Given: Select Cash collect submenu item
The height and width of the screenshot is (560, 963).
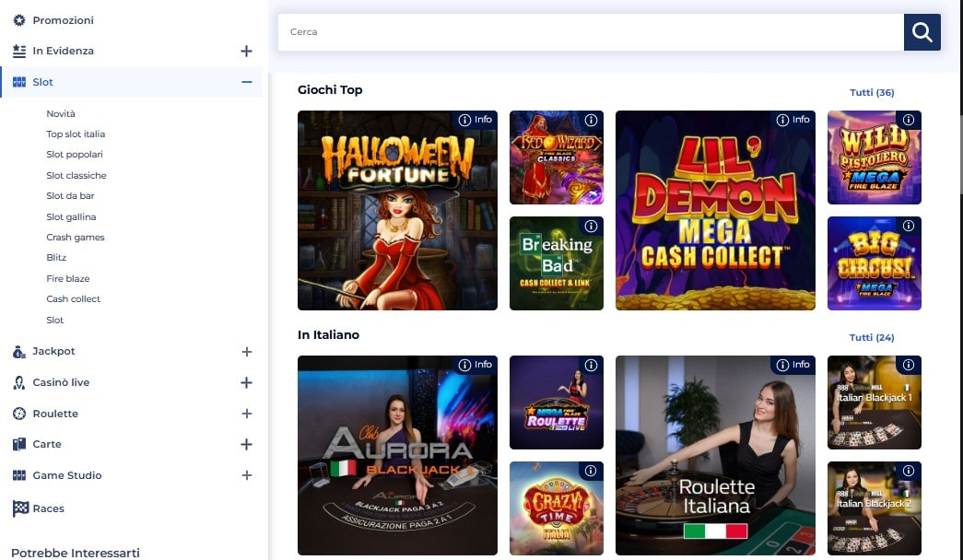Looking at the screenshot, I should 73,298.
